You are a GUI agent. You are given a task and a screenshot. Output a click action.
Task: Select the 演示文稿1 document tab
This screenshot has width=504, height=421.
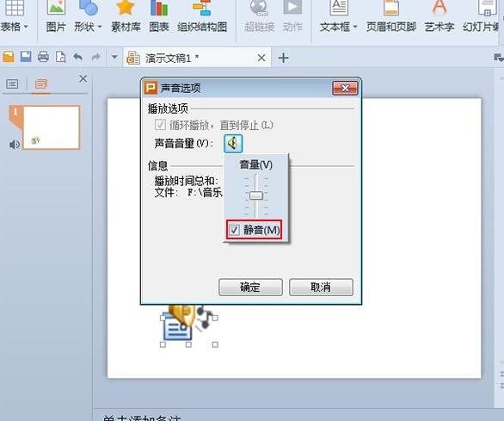(196, 58)
